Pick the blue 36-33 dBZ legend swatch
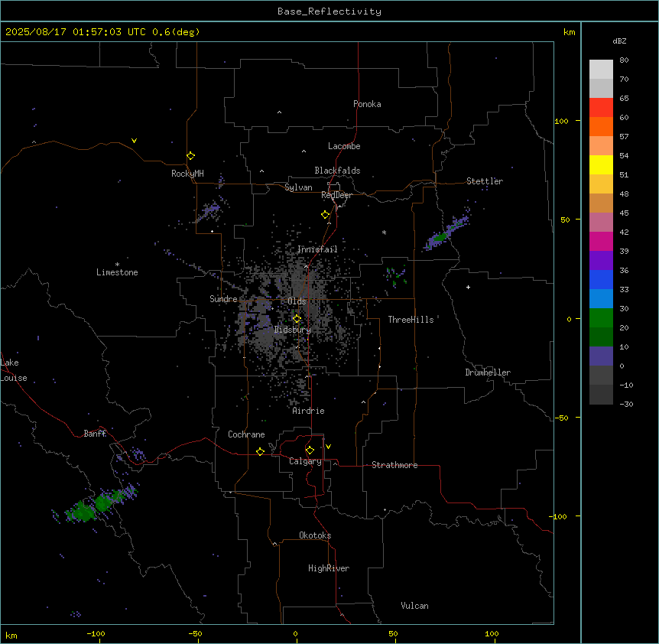This screenshot has width=659, height=644. pos(601,279)
